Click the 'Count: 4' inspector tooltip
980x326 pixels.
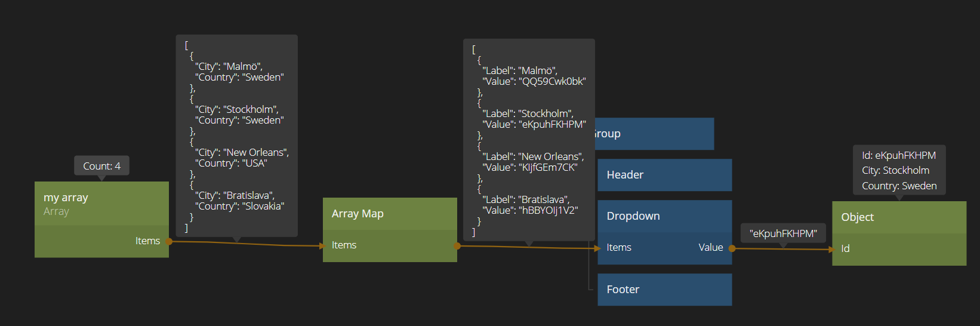coord(101,166)
